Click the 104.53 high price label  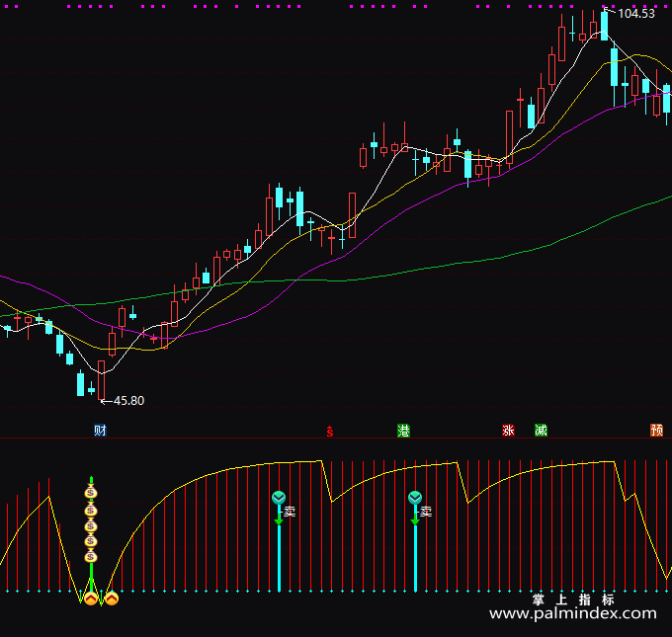(636, 14)
